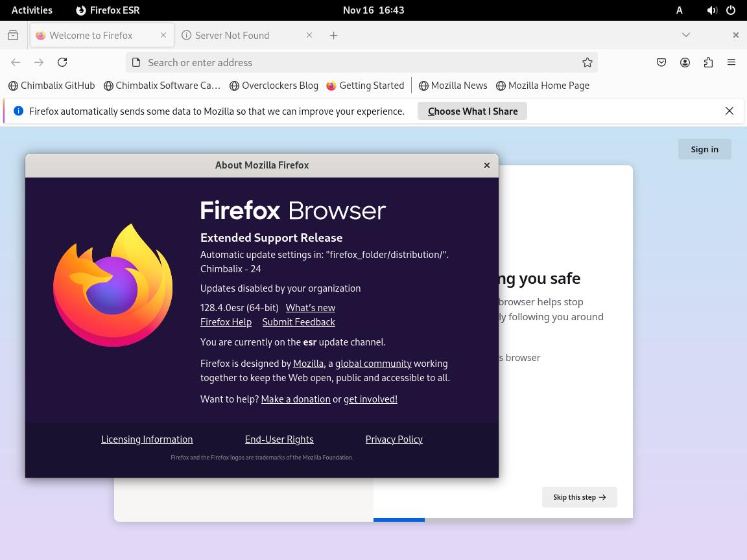Open the Chimbalix Software Ca… bookmark

(x=162, y=86)
